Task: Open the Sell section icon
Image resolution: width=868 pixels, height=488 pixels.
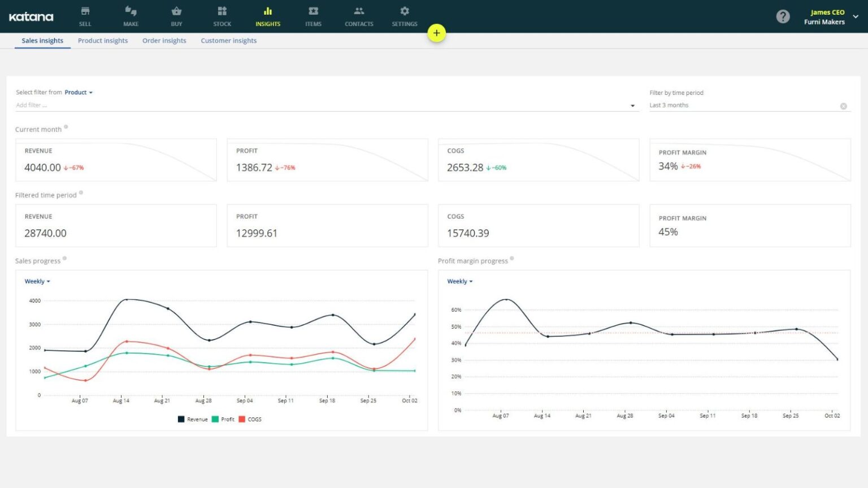Action: pyautogui.click(x=85, y=11)
